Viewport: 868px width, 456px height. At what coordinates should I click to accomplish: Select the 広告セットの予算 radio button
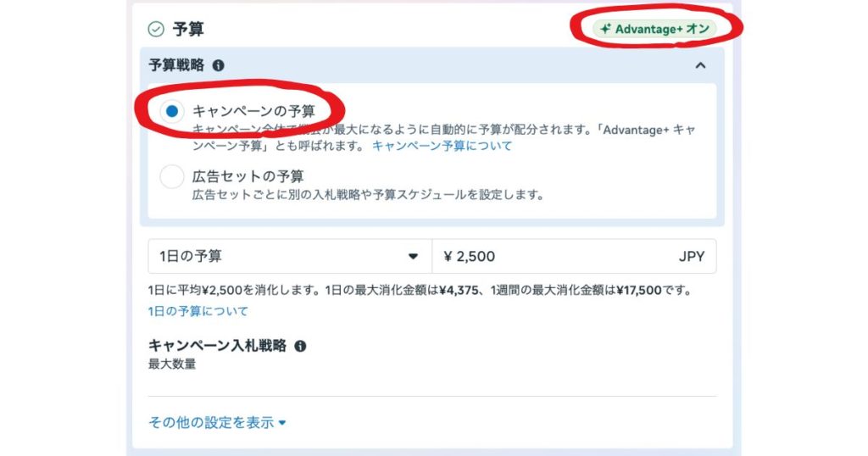point(172,176)
